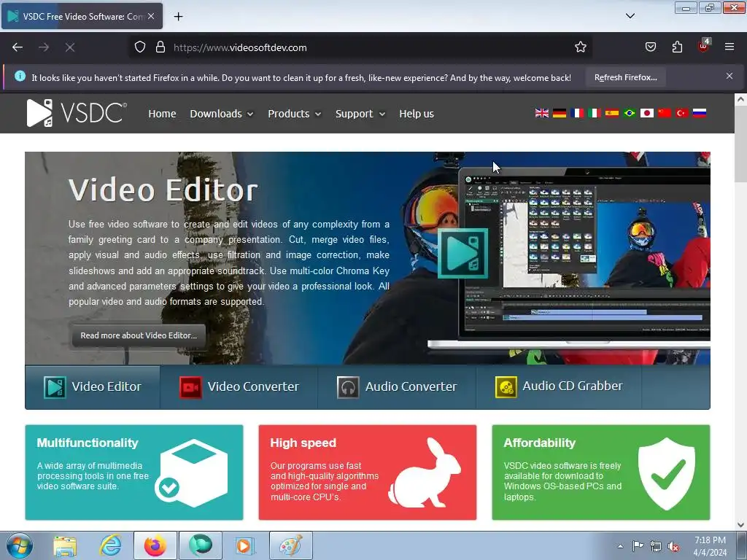Click the Multifunctionality heading

pyautogui.click(x=88, y=443)
